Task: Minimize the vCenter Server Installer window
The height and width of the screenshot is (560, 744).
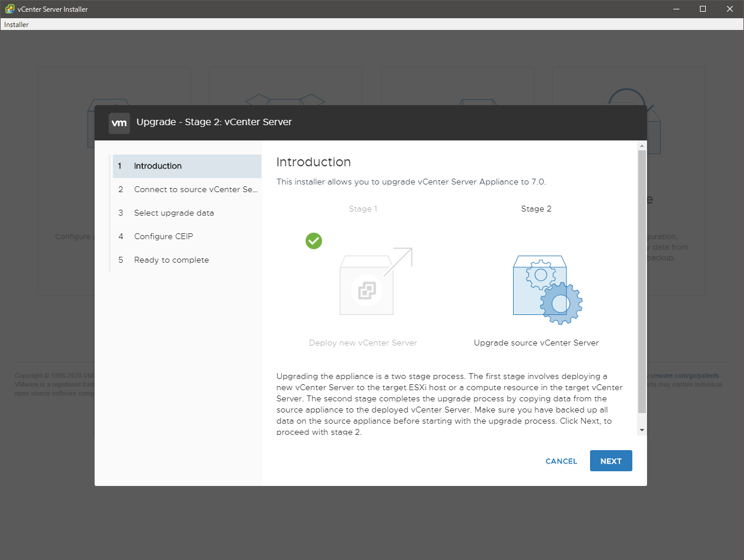Action: (x=676, y=9)
